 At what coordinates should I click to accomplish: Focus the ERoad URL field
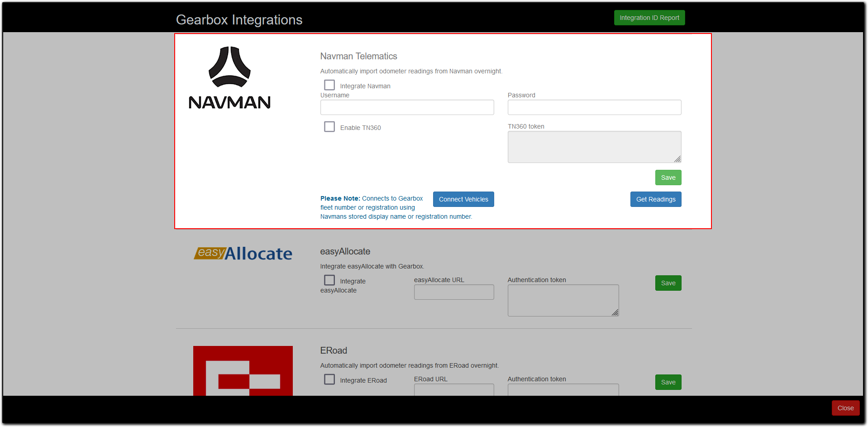(x=454, y=389)
